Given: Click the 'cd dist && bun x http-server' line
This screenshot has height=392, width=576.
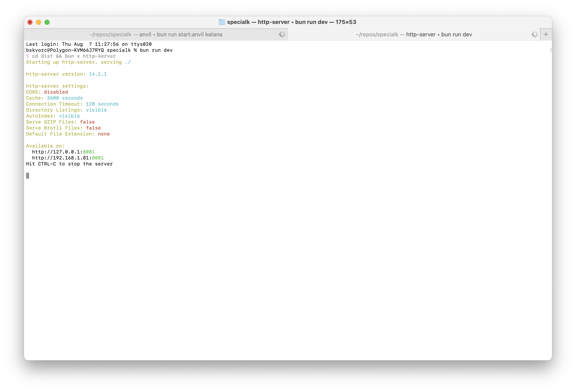Looking at the screenshot, I should [x=74, y=56].
